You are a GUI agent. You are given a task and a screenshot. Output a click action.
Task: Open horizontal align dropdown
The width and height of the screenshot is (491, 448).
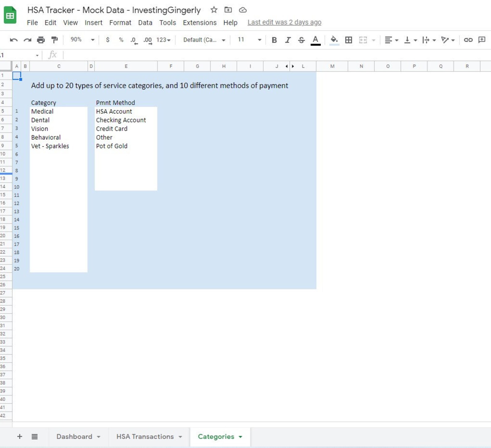point(391,40)
